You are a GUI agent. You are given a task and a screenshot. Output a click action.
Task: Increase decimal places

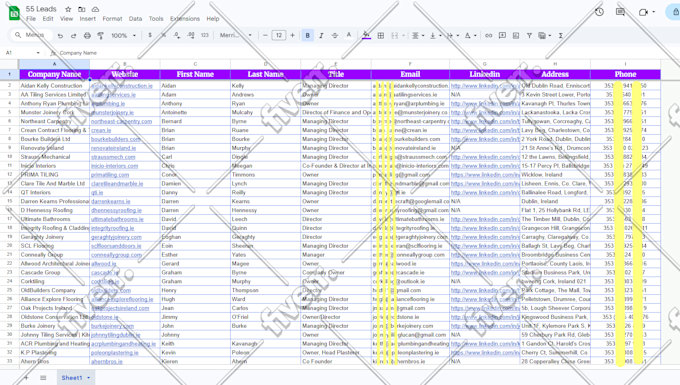(191, 35)
